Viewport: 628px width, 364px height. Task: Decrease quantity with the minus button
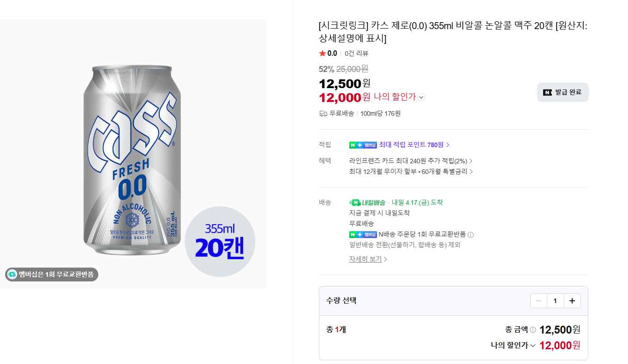(538, 300)
